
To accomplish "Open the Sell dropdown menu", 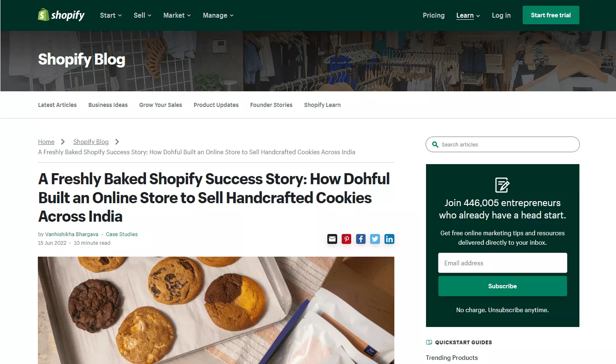I will [x=142, y=15].
